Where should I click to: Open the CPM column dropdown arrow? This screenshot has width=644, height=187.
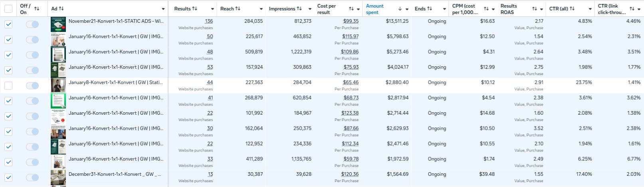pyautogui.click(x=493, y=9)
